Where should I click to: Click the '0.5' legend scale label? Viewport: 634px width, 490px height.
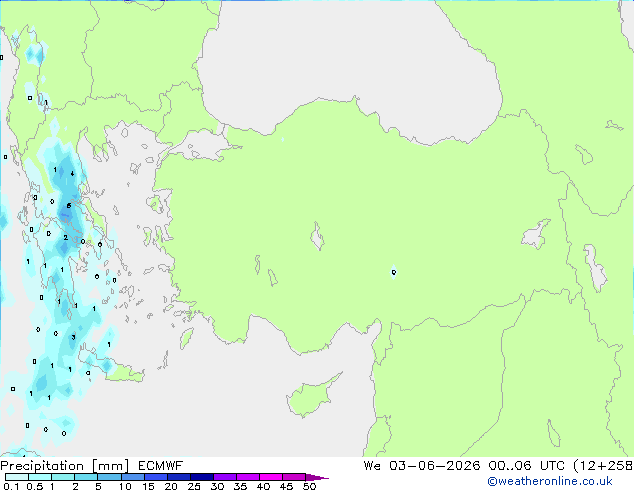pyautogui.click(x=34, y=486)
